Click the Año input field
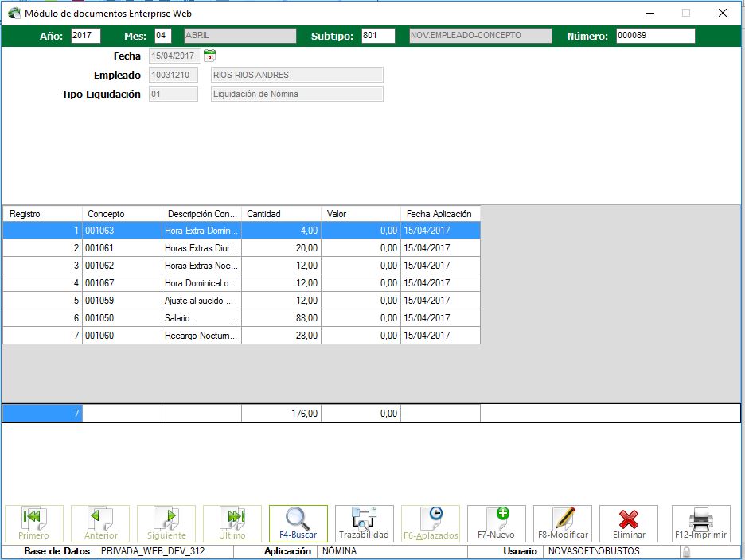This screenshot has width=745, height=560. [85, 36]
